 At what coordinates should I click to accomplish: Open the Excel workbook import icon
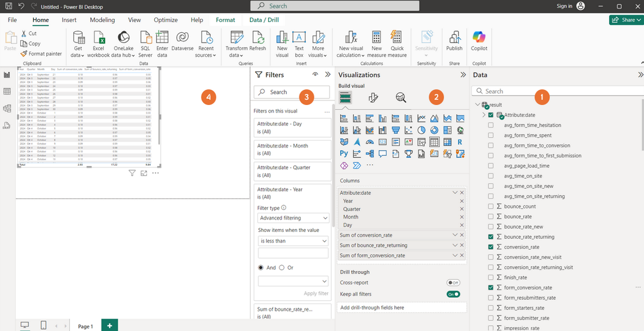[98, 38]
